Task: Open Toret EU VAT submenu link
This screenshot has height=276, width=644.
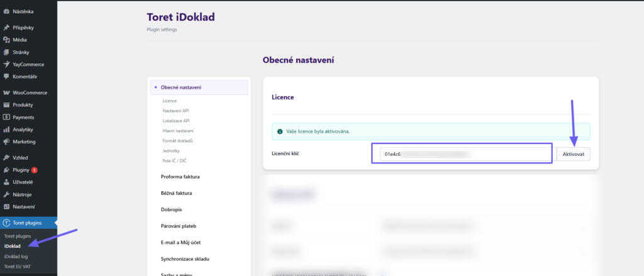Action: [17, 266]
